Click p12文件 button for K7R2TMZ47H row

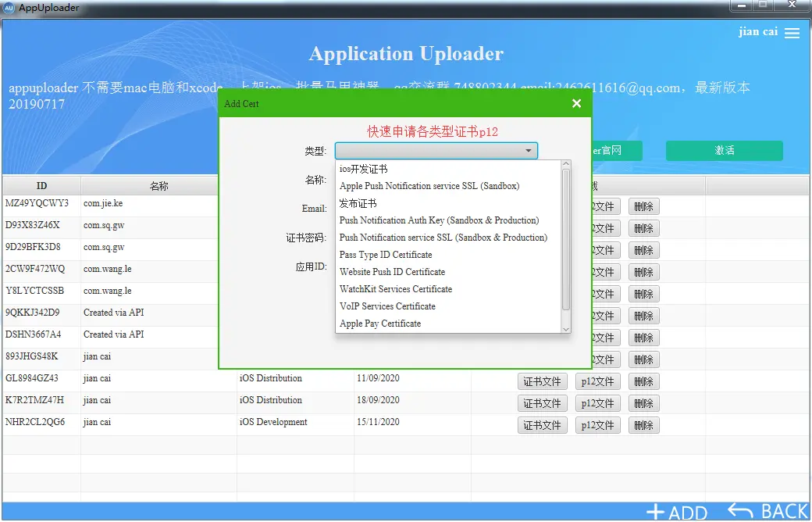click(597, 403)
